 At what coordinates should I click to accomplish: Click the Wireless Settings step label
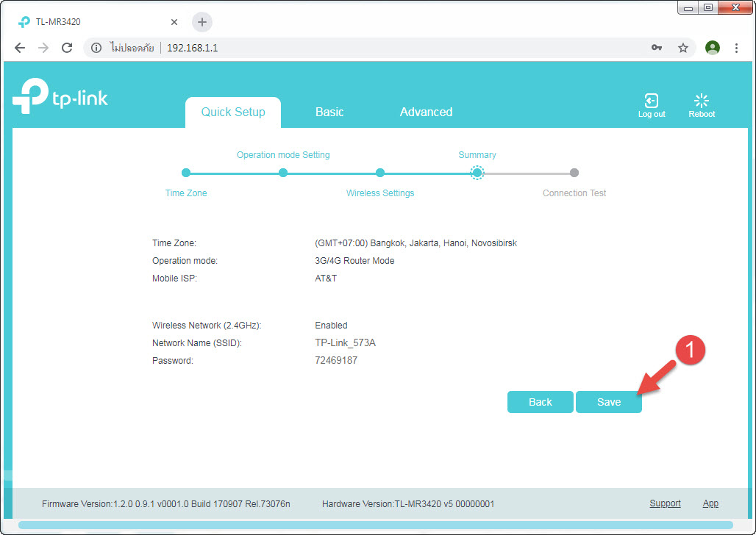(x=380, y=193)
